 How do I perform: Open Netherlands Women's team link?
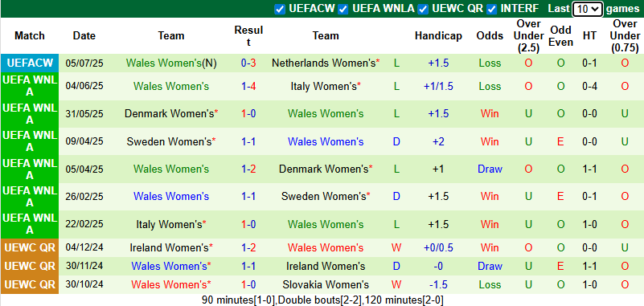(x=324, y=63)
